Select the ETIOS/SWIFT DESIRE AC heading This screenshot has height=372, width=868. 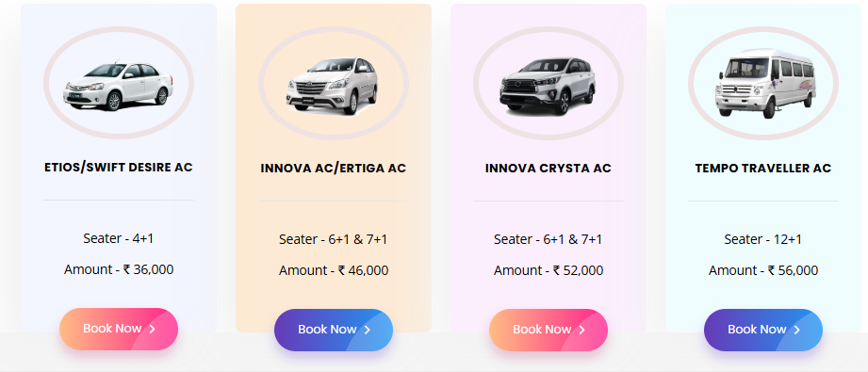[x=119, y=168]
